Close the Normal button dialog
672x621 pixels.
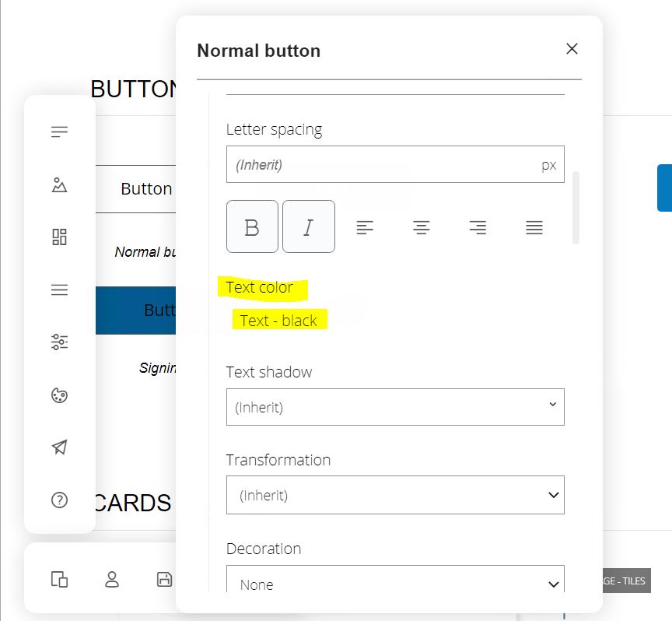pyautogui.click(x=572, y=49)
